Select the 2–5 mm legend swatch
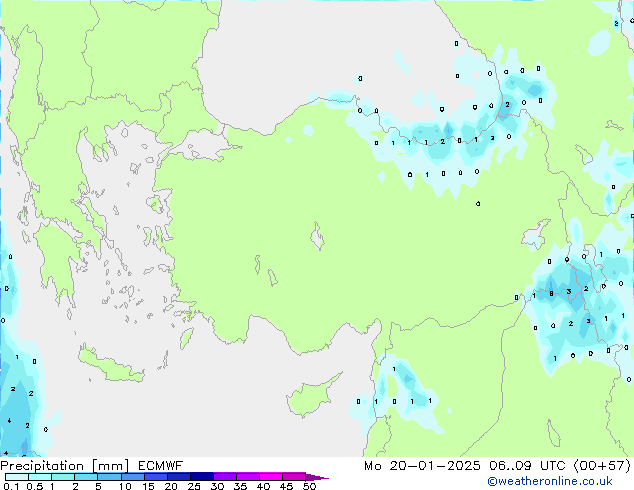The width and height of the screenshot is (634, 490). (x=86, y=477)
